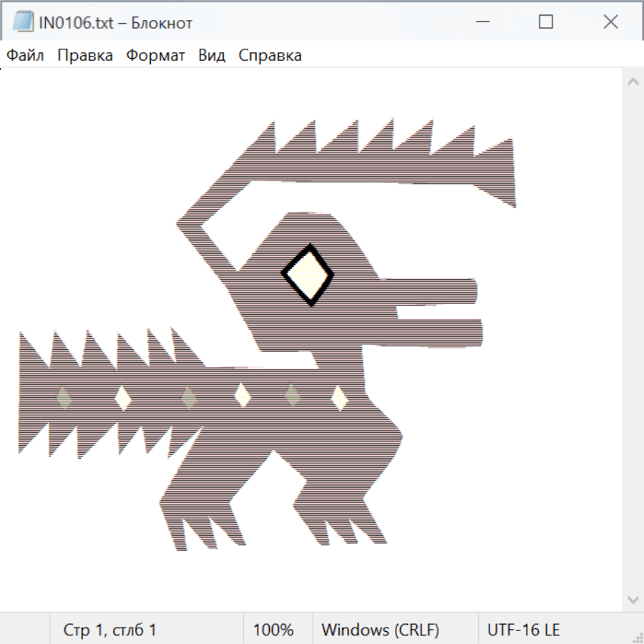Maximize the Блокнот window
Screen dimensions: 644x644
(546, 22)
